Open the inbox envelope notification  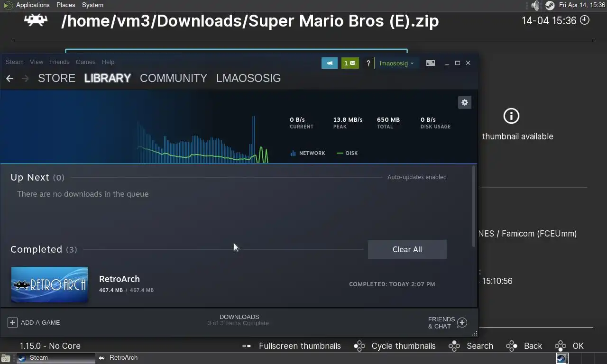(x=350, y=63)
